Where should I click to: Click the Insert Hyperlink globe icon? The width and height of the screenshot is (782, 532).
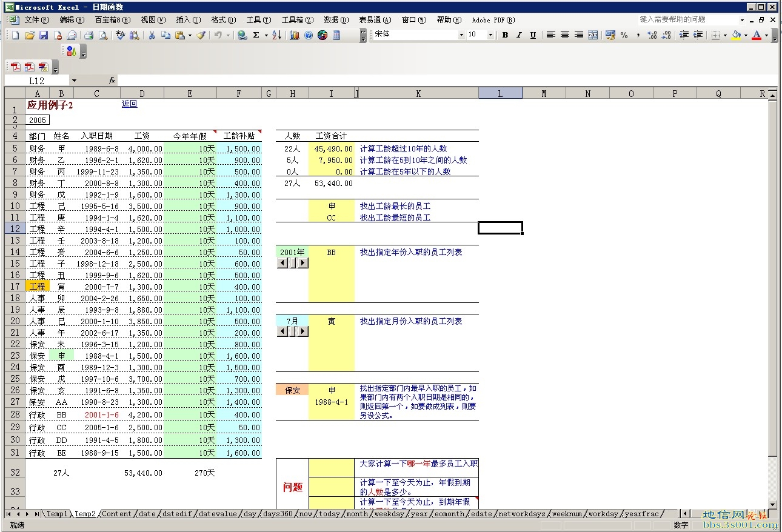click(242, 35)
